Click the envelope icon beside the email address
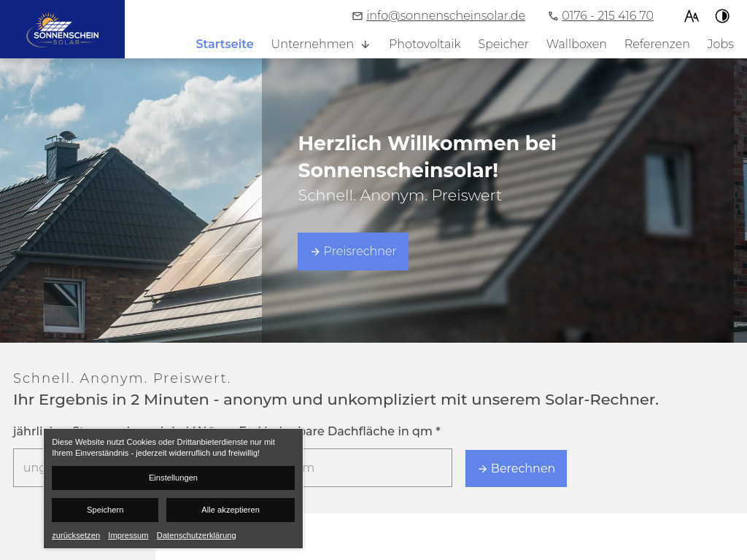The height and width of the screenshot is (560, 747). pyautogui.click(x=357, y=15)
